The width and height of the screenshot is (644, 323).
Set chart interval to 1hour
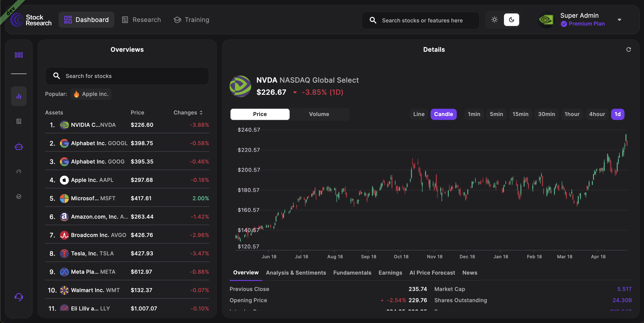[572, 114]
